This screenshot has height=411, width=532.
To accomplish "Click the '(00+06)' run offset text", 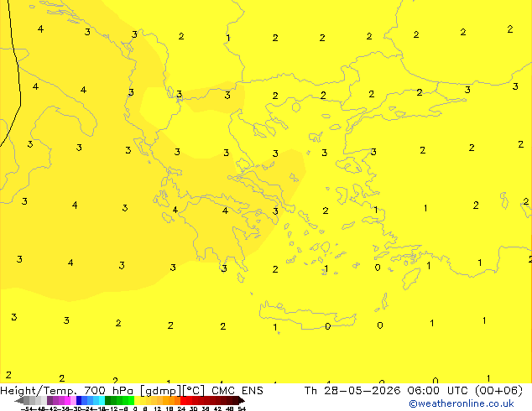I will [x=498, y=391].
